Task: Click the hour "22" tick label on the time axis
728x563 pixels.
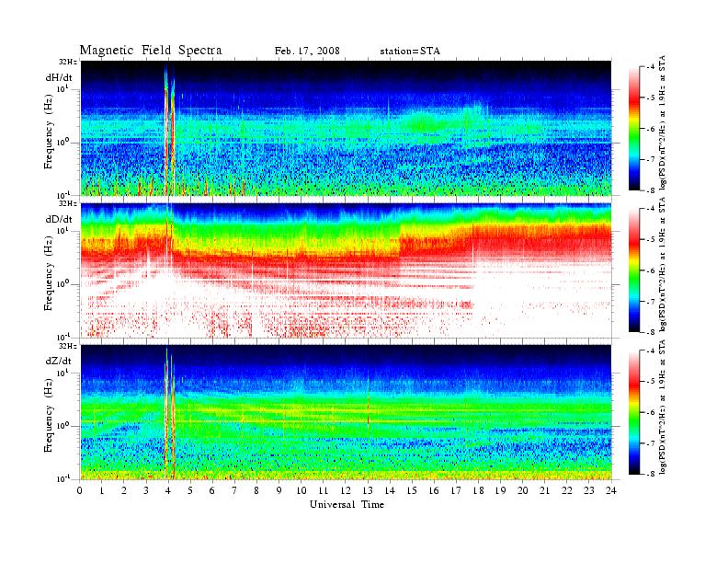Action: pyautogui.click(x=567, y=491)
